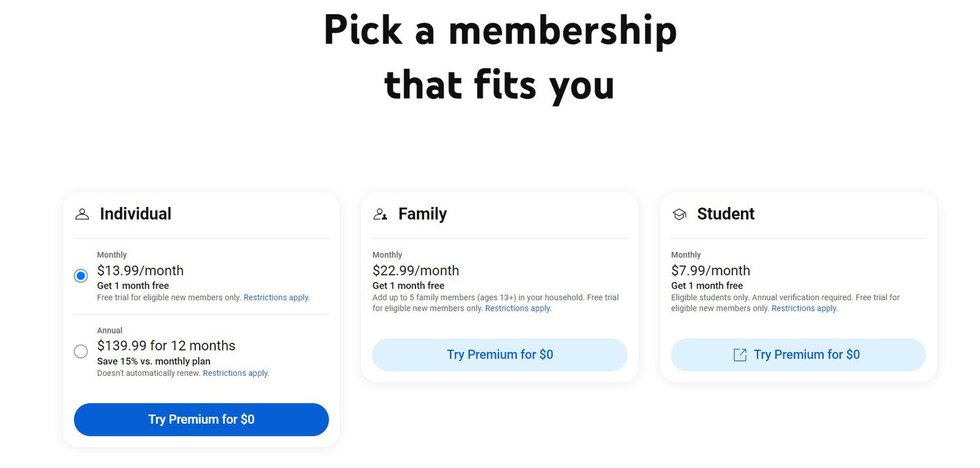Open Restrictions apply for the Student plan
This screenshot has width=980, height=468.
click(804, 308)
